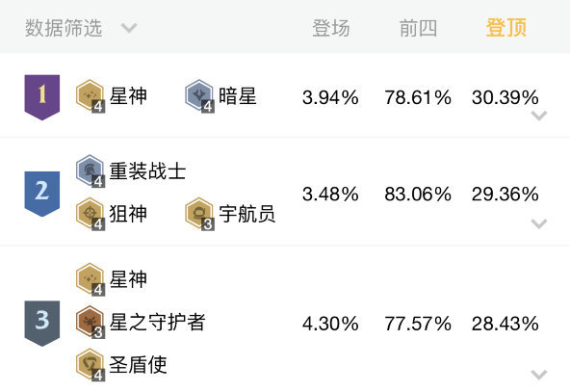
Task: Click the 重装战士 helmet trait icon
Action: (91, 170)
